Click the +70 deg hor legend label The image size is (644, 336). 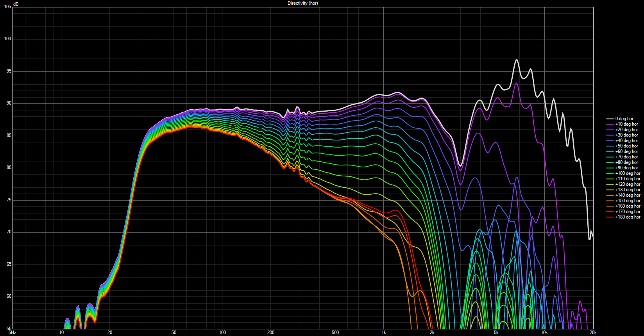point(626,157)
